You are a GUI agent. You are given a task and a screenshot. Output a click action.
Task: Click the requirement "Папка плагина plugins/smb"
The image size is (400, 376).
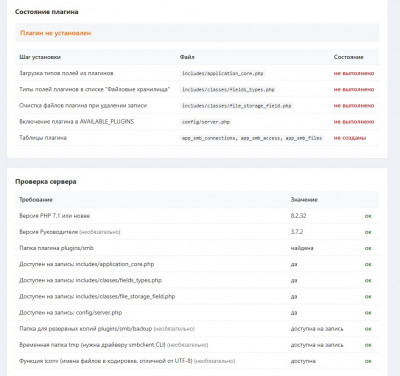(x=56, y=248)
